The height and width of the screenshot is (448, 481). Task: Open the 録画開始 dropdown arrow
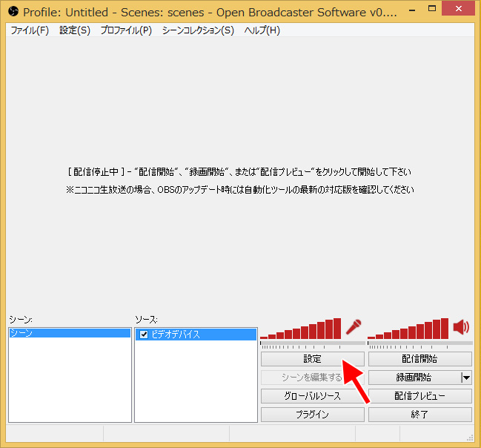[x=466, y=378]
